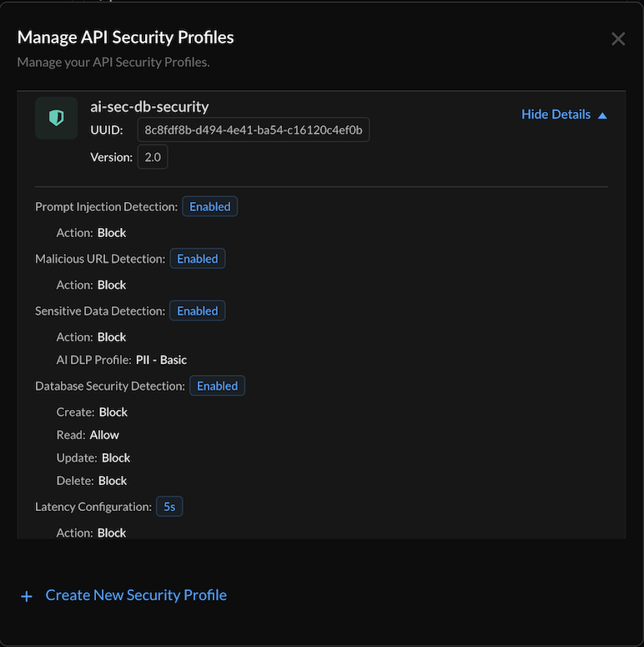
Task: Click the plus icon to create profile
Action: [x=27, y=596]
